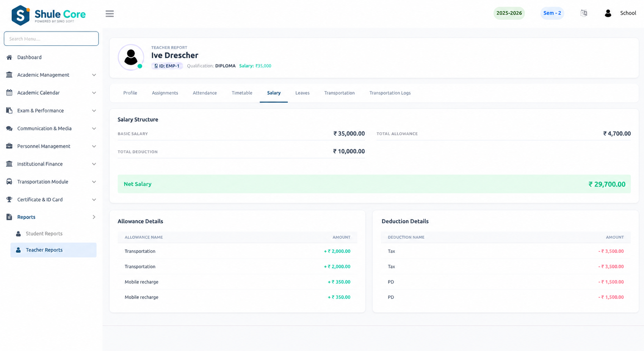
Task: Open the Transportation tab
Action: pos(340,93)
